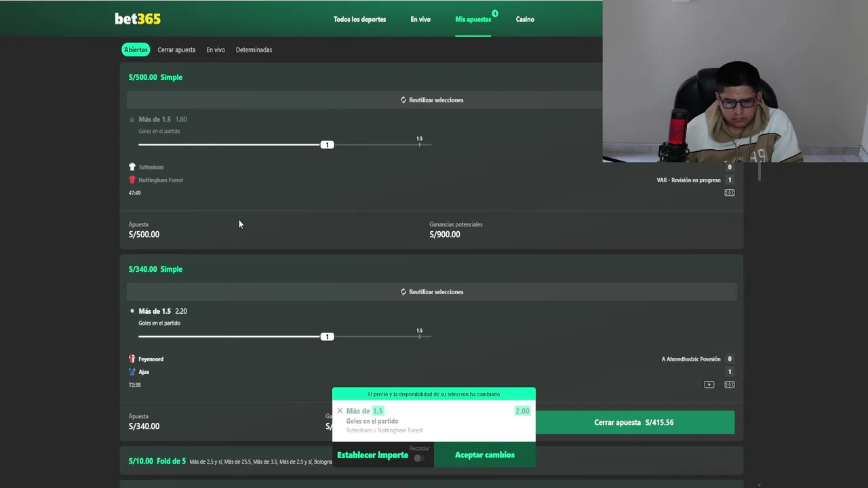Click the 1.5 marker on Feyenoord goals line

pyautogui.click(x=419, y=333)
